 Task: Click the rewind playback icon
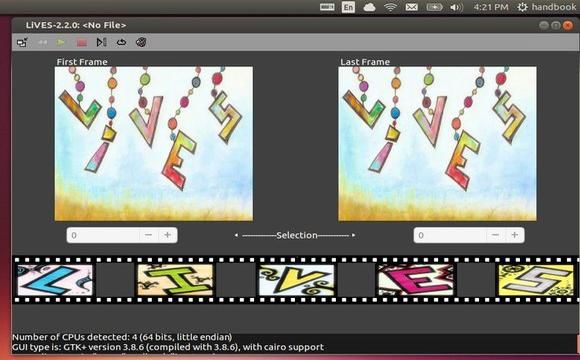point(42,43)
